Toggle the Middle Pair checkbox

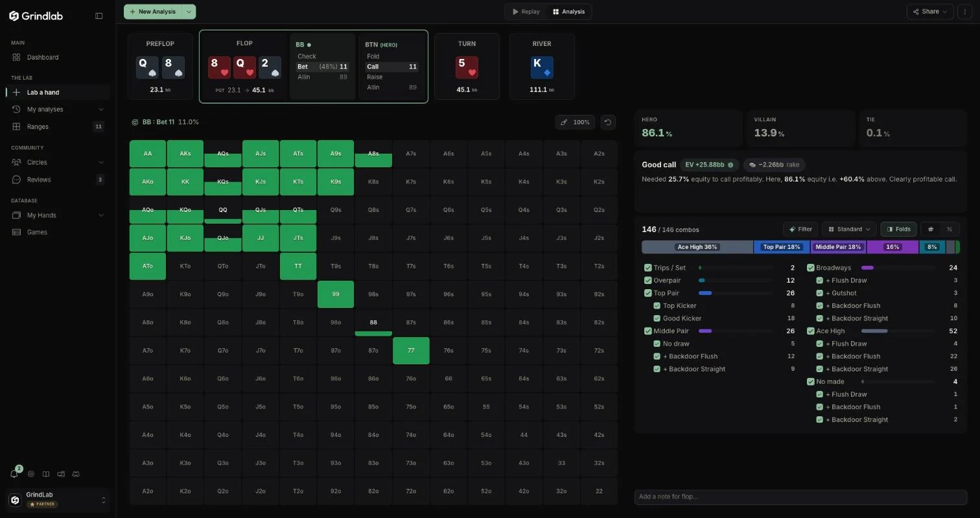[647, 331]
